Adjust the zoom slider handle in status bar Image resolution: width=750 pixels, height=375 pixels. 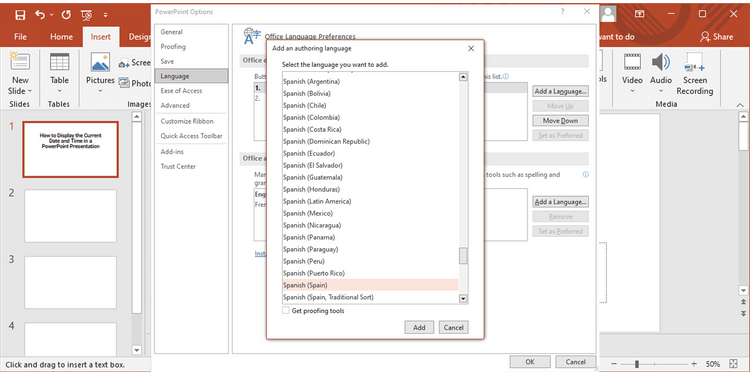pyautogui.click(x=637, y=364)
